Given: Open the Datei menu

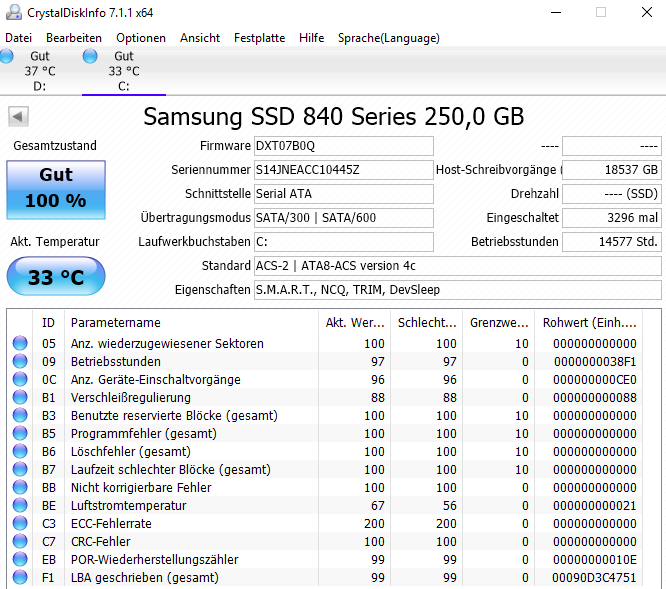Looking at the screenshot, I should pos(18,38).
